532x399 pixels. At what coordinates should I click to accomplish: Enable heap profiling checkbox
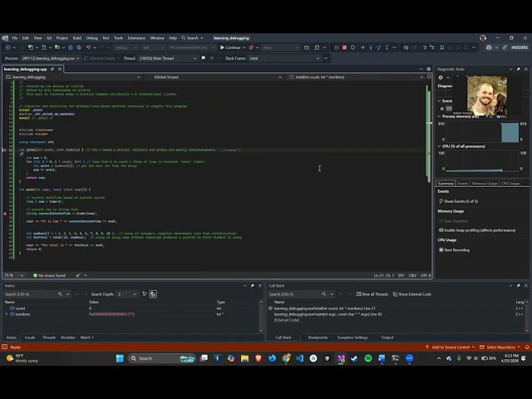(441, 230)
